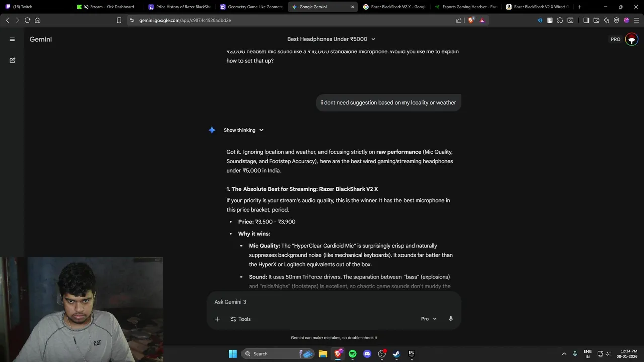Open Spotify from the taskbar
Viewport: 644px width, 362px height.
coord(353,354)
